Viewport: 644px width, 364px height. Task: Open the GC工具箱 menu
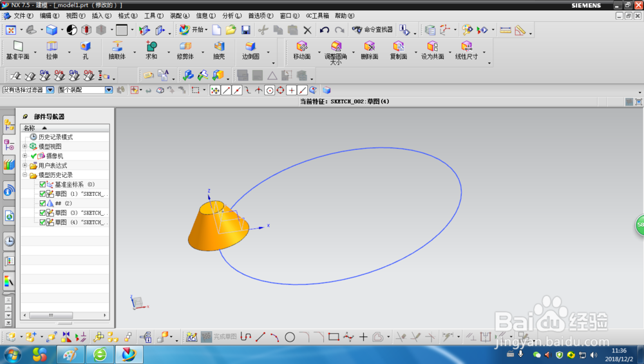click(x=317, y=15)
